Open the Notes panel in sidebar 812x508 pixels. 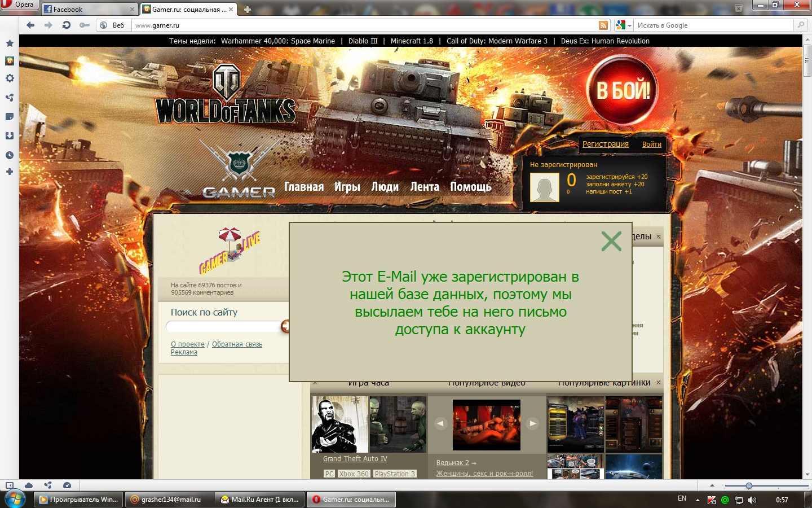coord(10,117)
